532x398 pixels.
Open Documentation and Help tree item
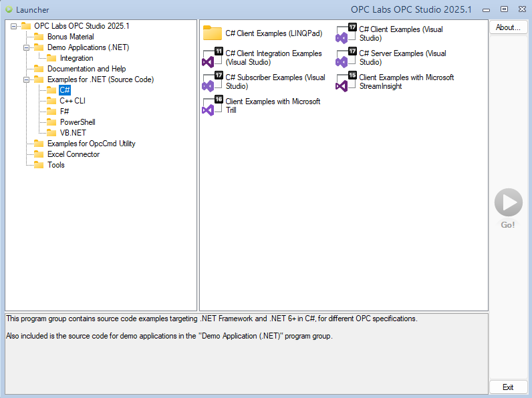click(86, 69)
